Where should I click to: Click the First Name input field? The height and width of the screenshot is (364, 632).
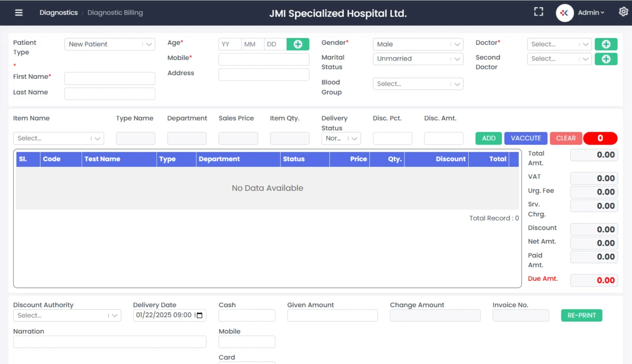pyautogui.click(x=110, y=78)
